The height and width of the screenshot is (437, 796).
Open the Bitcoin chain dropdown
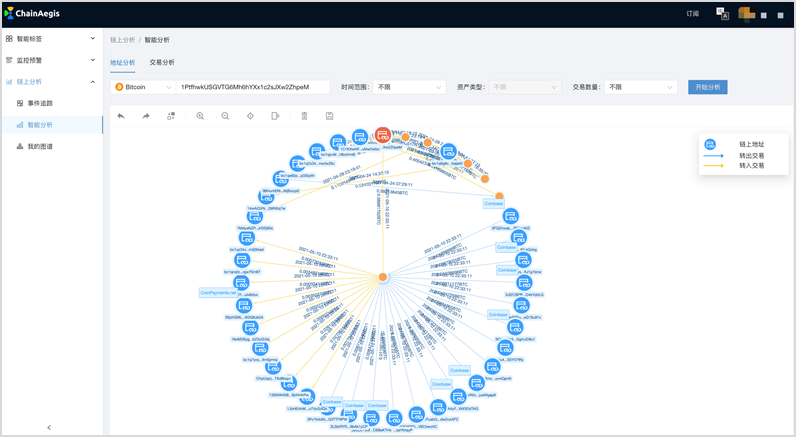point(143,87)
